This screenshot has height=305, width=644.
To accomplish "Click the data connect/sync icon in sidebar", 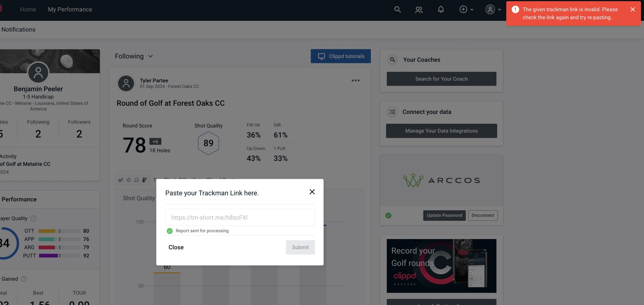I will click(x=392, y=111).
